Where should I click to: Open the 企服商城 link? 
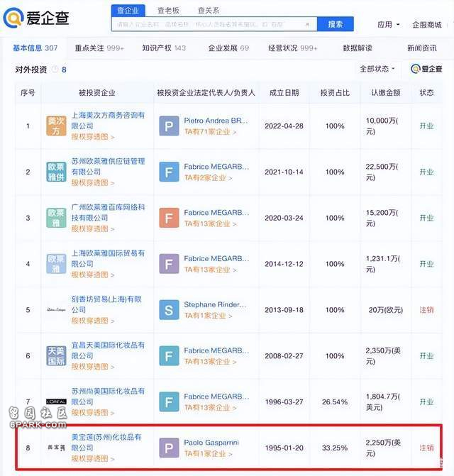pos(426,25)
